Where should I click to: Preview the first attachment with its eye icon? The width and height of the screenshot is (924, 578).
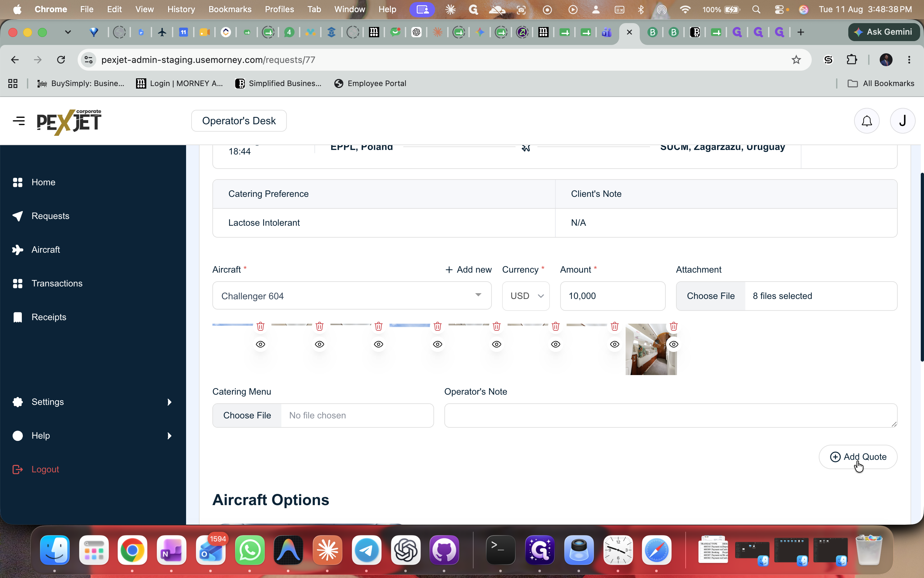tap(261, 345)
